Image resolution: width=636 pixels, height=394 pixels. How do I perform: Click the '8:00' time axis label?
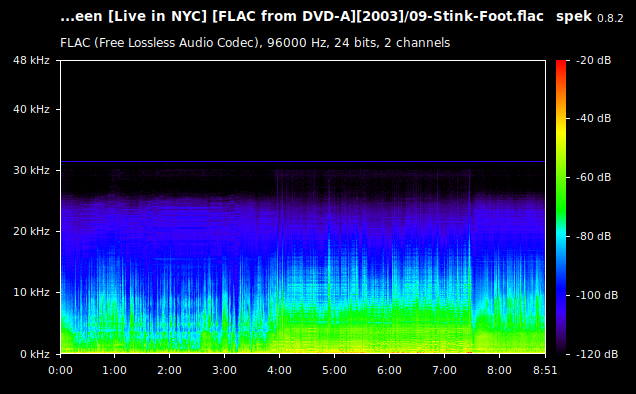(x=499, y=370)
